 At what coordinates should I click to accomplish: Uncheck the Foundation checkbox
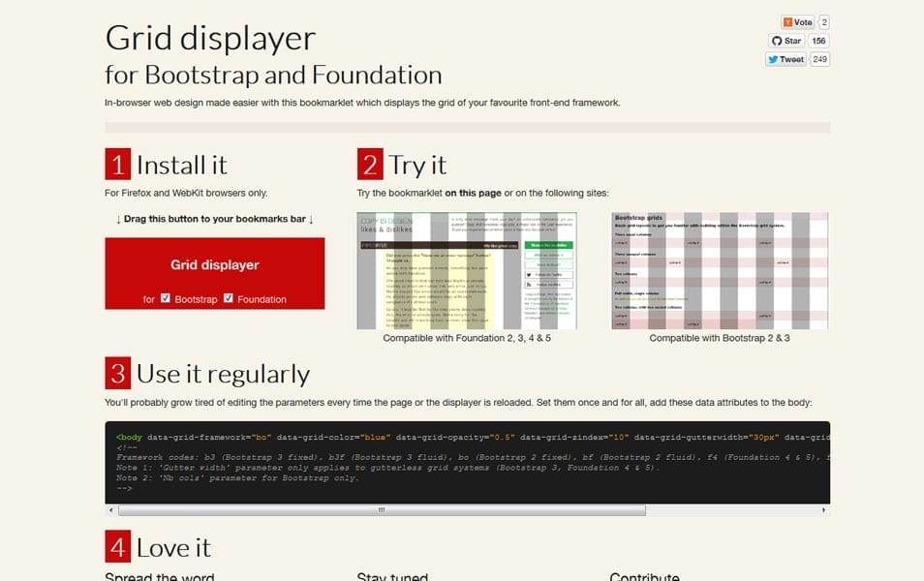click(228, 298)
